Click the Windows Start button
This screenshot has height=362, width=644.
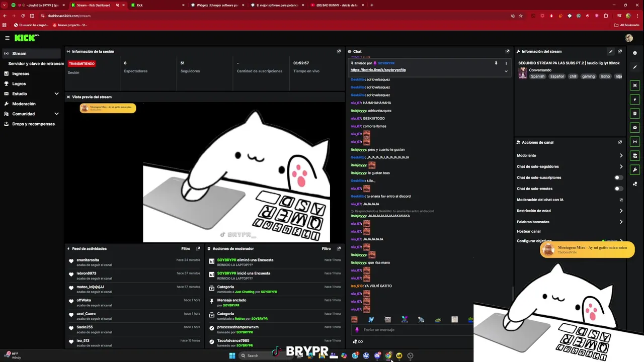point(232,355)
